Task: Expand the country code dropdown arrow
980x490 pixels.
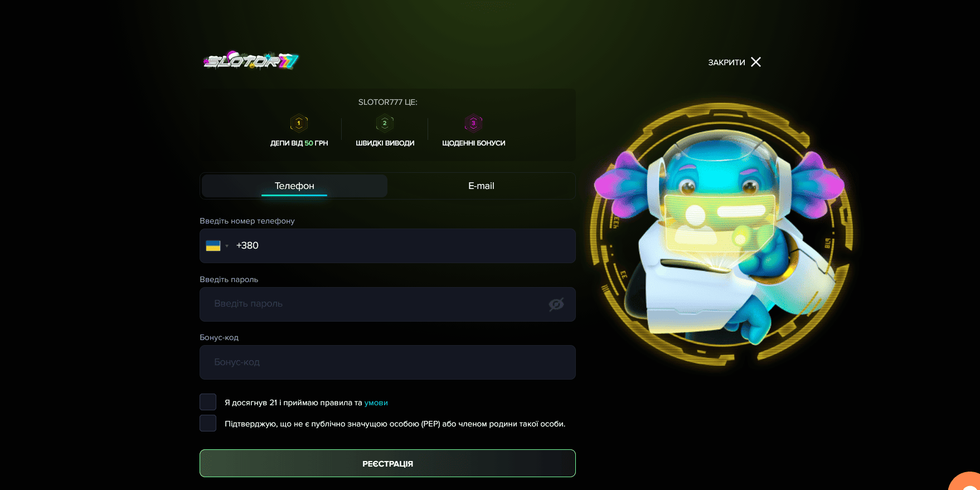Action: coord(227,246)
